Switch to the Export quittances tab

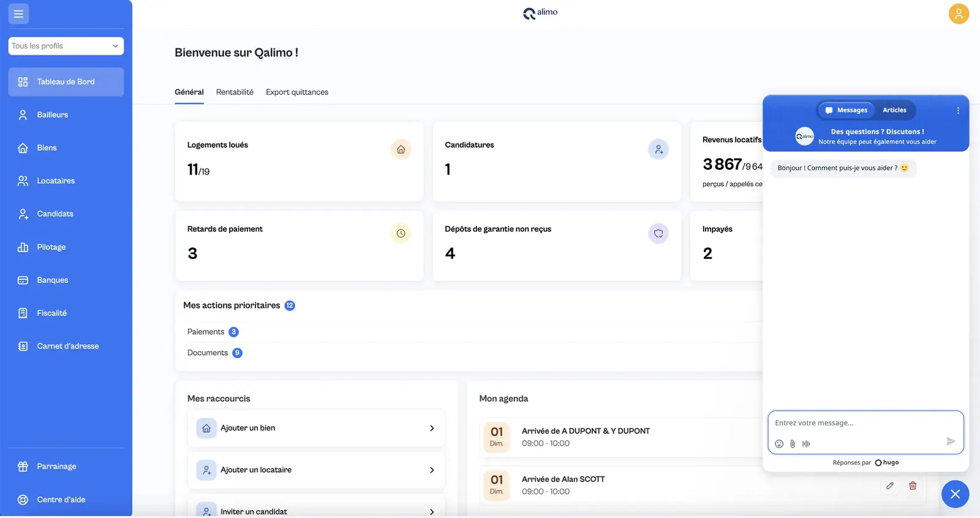pyautogui.click(x=297, y=92)
